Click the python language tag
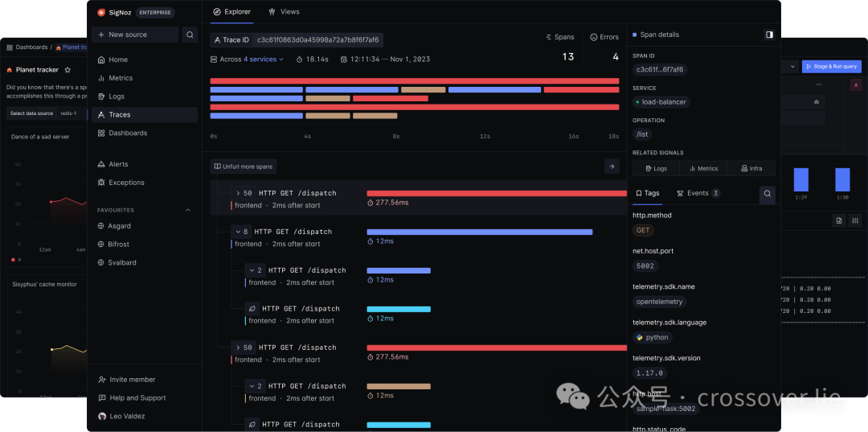Viewport: 868px width, 432px height. [x=653, y=337]
